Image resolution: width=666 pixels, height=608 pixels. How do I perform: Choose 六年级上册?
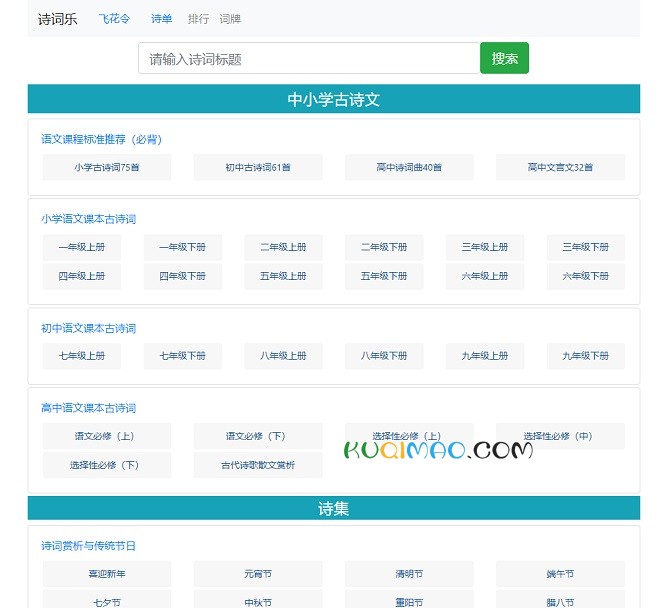(485, 276)
